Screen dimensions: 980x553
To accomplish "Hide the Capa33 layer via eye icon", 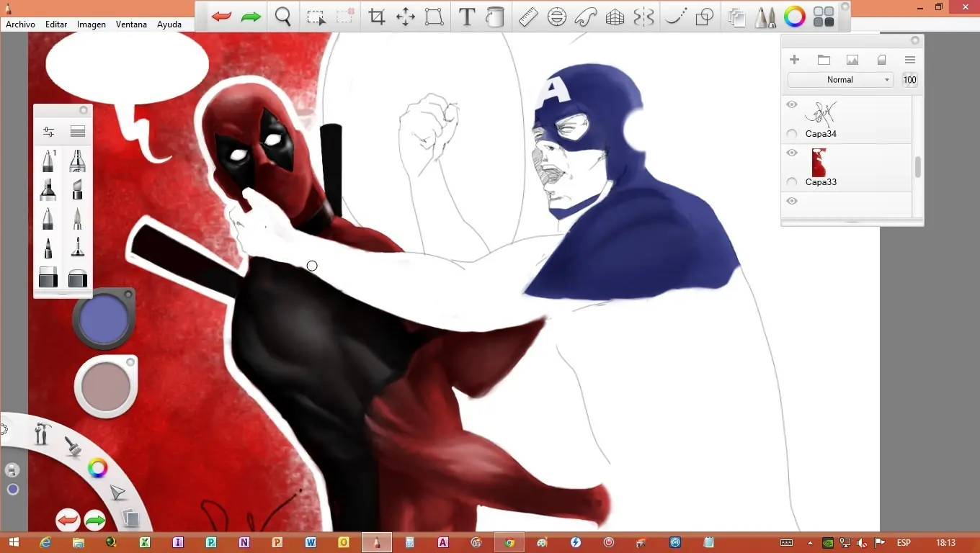I will tap(792, 153).
